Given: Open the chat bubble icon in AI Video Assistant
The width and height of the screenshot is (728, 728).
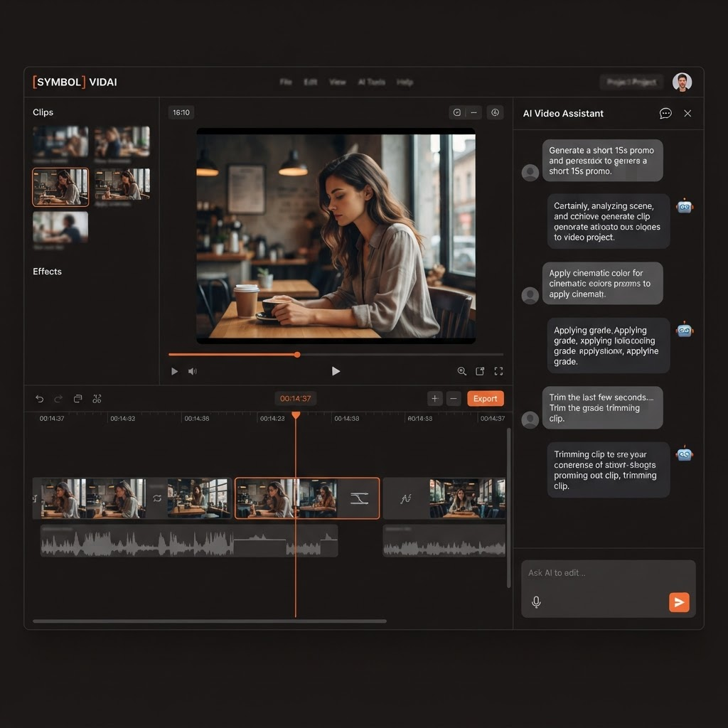Looking at the screenshot, I should [x=665, y=113].
